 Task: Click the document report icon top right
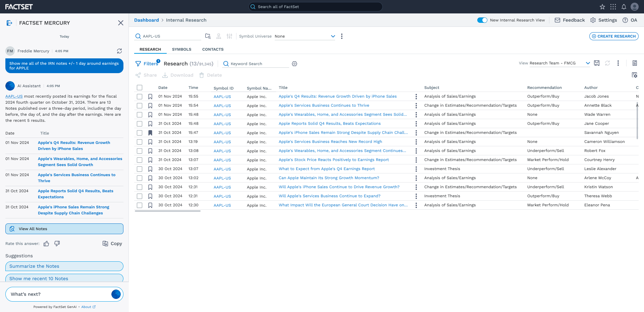(635, 63)
